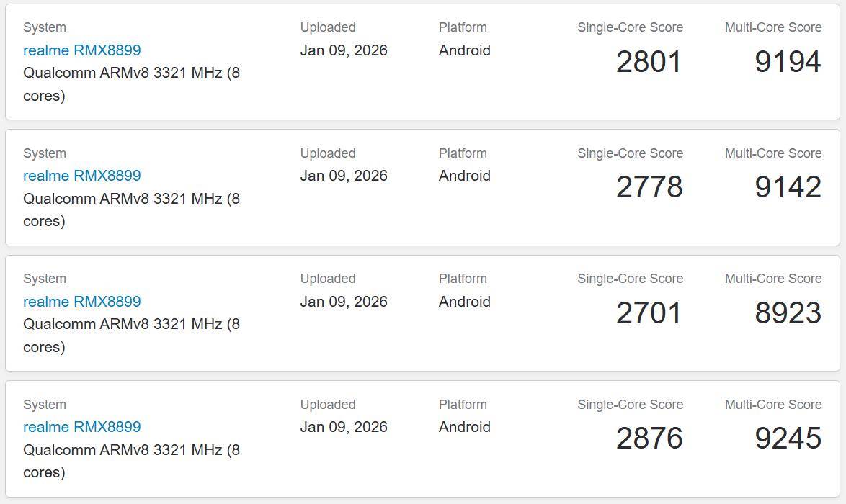Image resolution: width=846 pixels, height=504 pixels.
Task: Click upload date in the 9194 multi-core result
Action: [x=344, y=50]
